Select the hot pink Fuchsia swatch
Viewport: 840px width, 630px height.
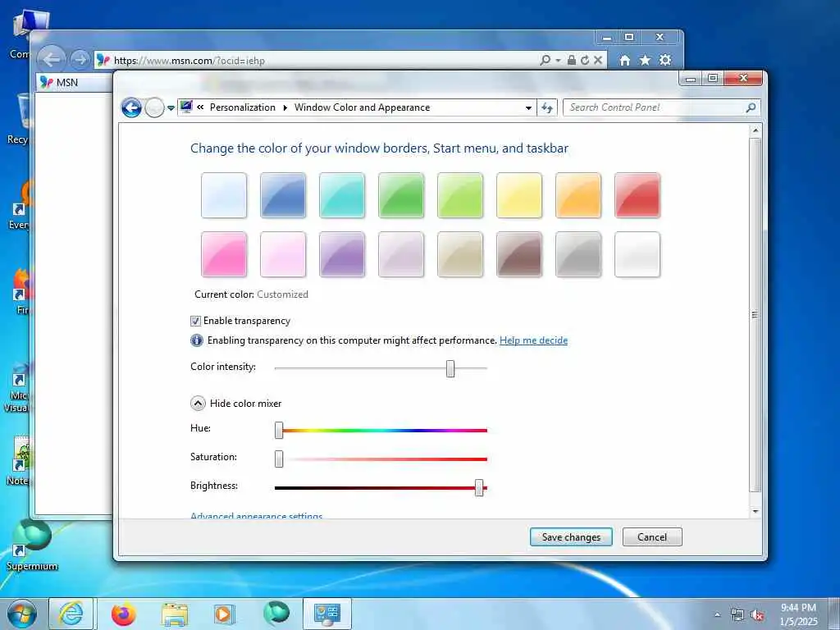224,254
